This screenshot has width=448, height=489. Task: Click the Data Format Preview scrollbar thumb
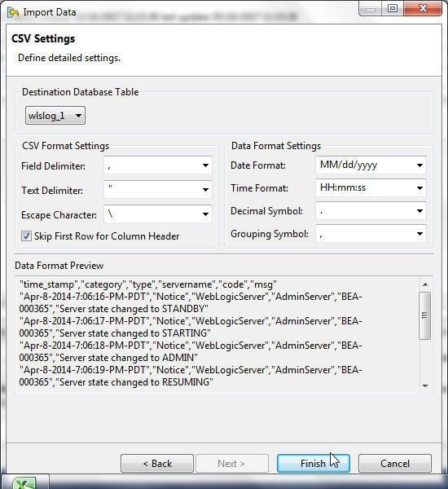[x=425, y=315]
